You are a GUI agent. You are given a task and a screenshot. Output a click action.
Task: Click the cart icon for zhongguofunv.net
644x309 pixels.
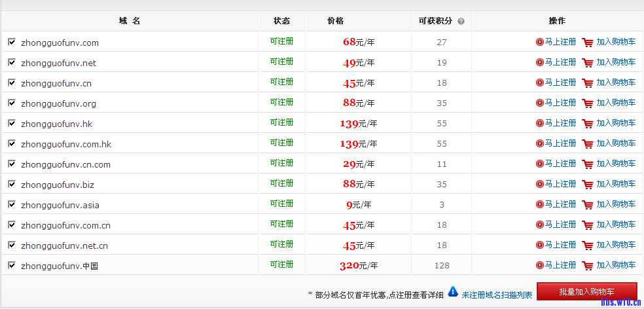click(588, 62)
